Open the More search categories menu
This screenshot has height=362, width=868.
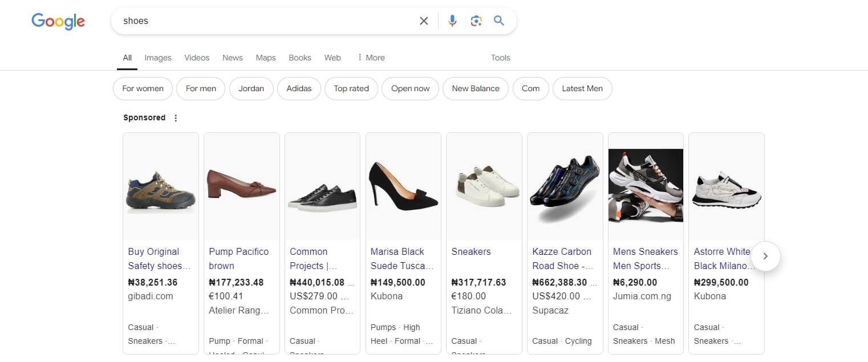pos(371,58)
